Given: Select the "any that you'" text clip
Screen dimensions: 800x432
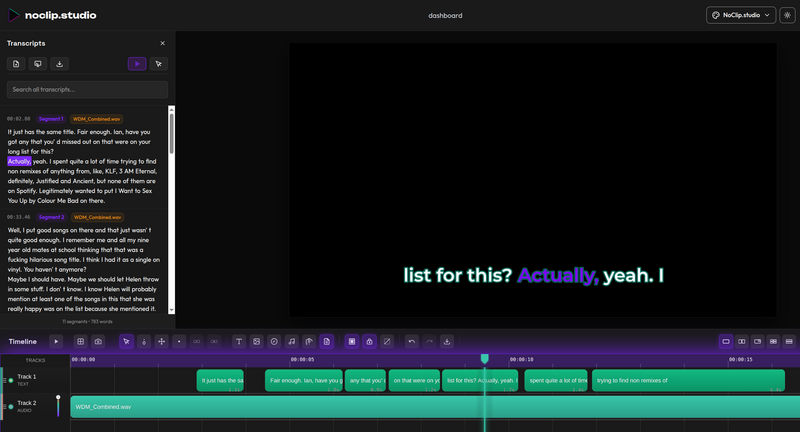Looking at the screenshot, I should pyautogui.click(x=365, y=380).
